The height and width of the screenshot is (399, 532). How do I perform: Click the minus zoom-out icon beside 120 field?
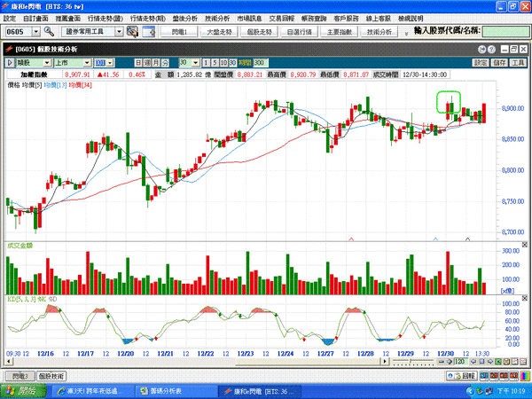point(442,362)
